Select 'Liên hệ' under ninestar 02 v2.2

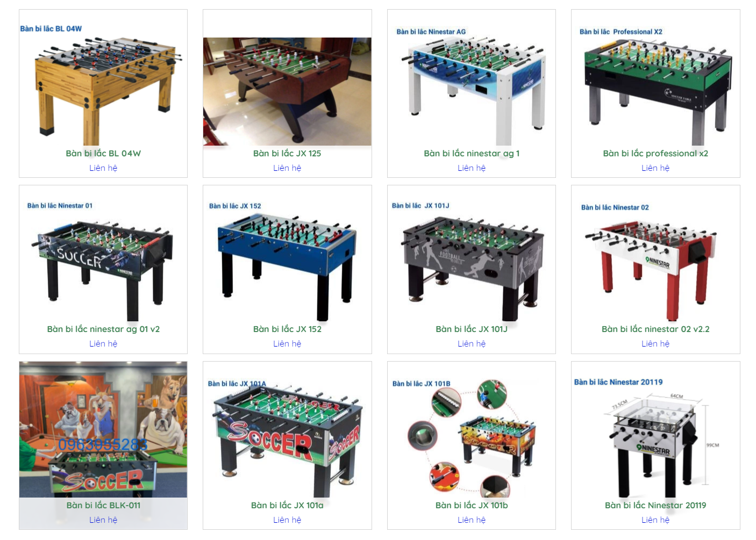coord(655,343)
